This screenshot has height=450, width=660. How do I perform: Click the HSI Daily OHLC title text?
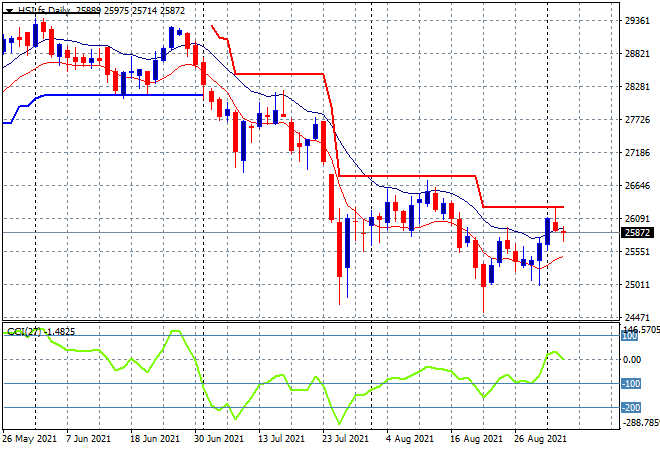(x=101, y=11)
